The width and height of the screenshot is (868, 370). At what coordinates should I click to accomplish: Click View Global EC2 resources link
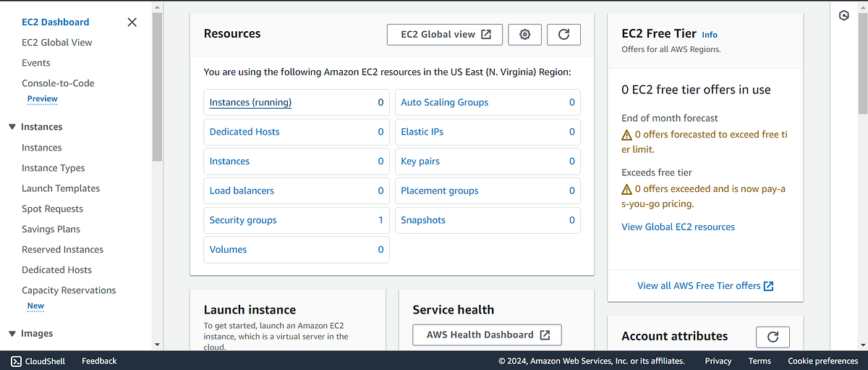pyautogui.click(x=678, y=227)
